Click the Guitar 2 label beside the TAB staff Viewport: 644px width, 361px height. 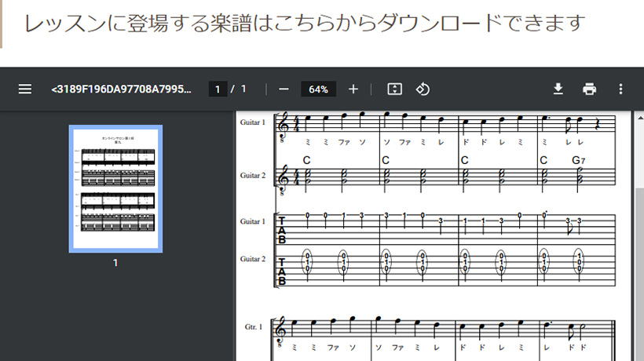[x=253, y=259]
